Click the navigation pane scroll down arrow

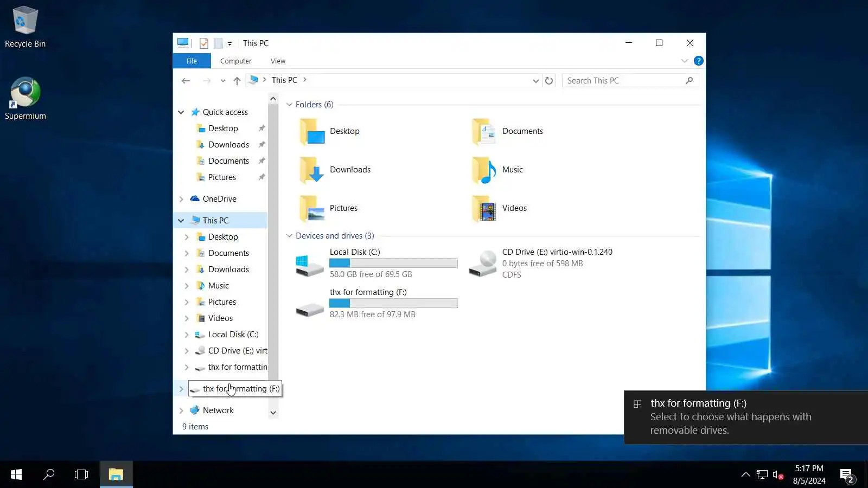click(x=273, y=413)
